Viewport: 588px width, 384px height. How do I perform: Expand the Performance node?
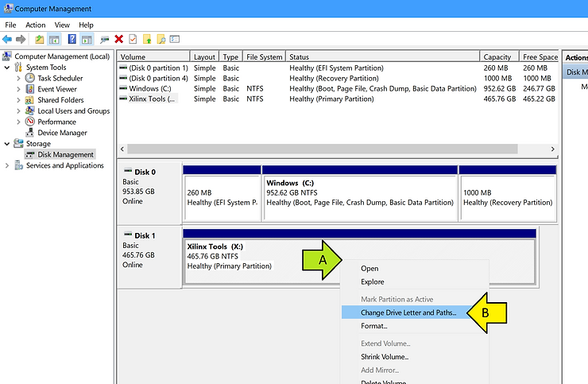point(18,122)
